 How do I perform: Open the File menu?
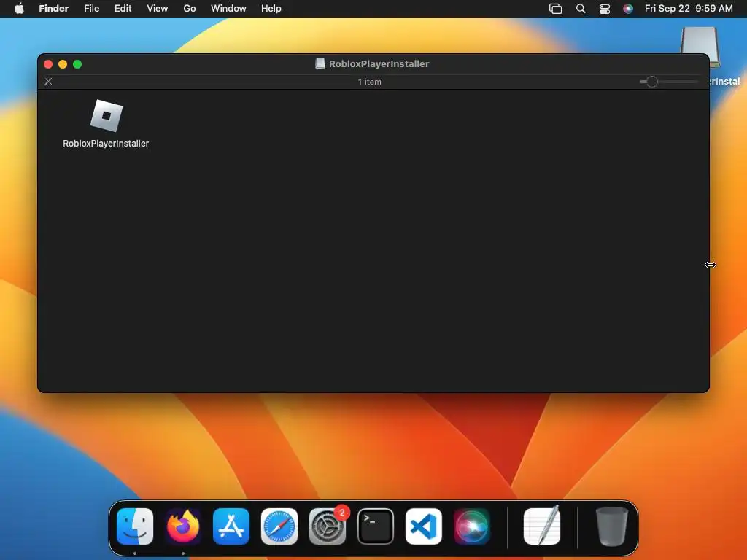91,9
